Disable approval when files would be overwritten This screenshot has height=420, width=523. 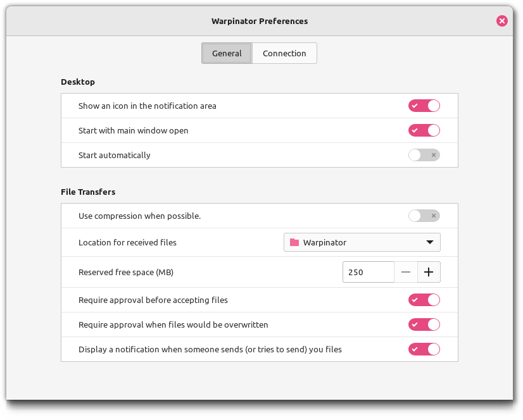[424, 324]
